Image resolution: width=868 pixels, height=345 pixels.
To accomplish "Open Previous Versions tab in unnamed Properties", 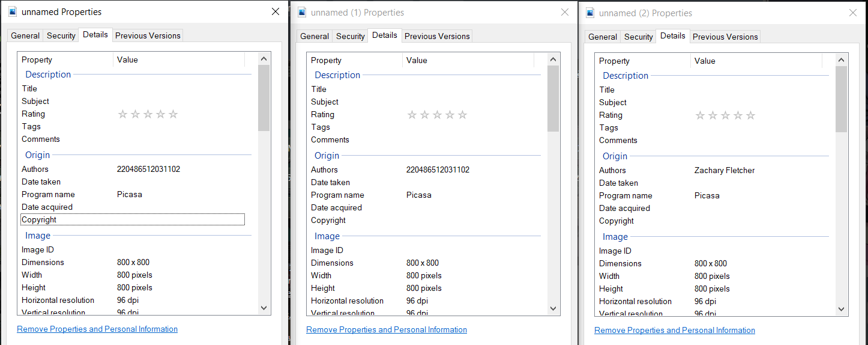I will point(148,35).
